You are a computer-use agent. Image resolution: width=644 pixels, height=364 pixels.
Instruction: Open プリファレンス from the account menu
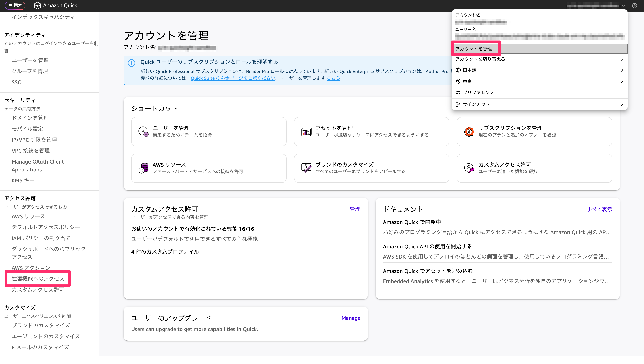coord(539,92)
